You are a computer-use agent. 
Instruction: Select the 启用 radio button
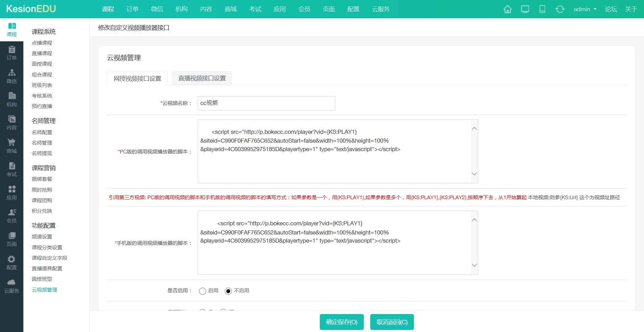[202, 291]
